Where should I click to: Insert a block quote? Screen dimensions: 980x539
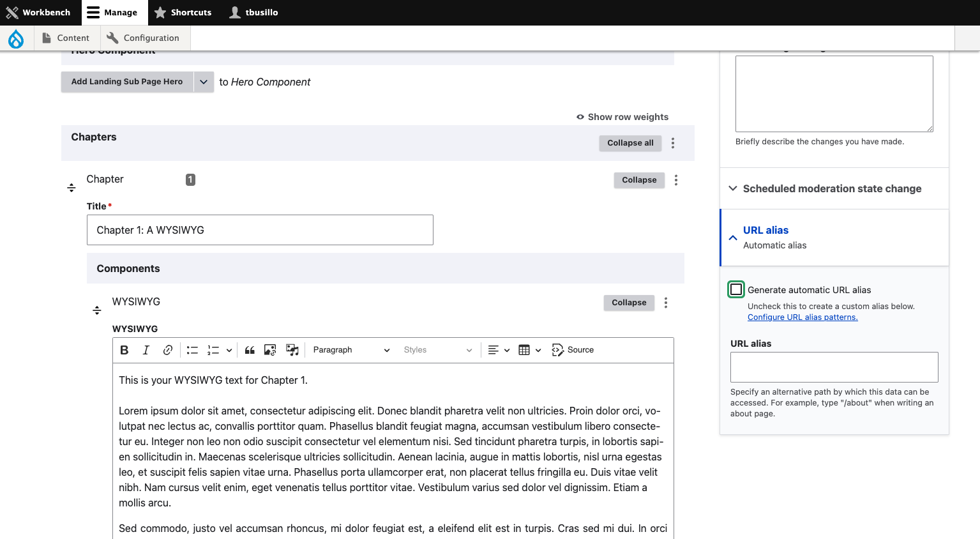(x=250, y=350)
